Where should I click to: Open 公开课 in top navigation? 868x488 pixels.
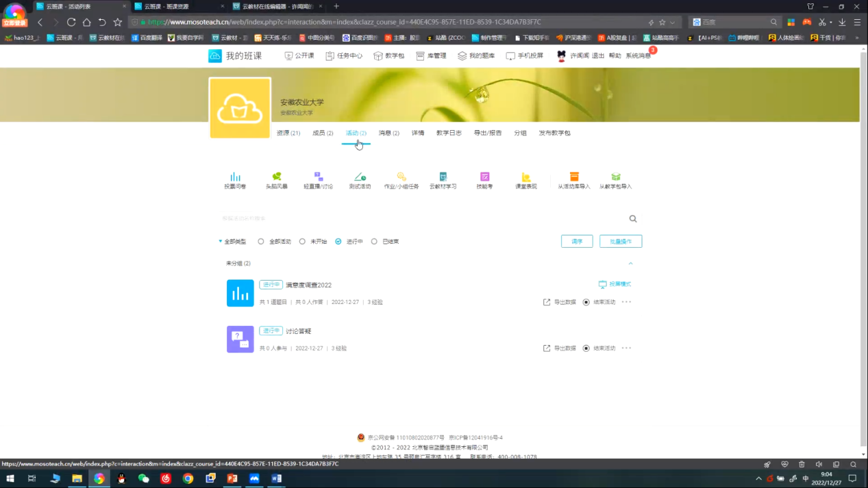[299, 55]
